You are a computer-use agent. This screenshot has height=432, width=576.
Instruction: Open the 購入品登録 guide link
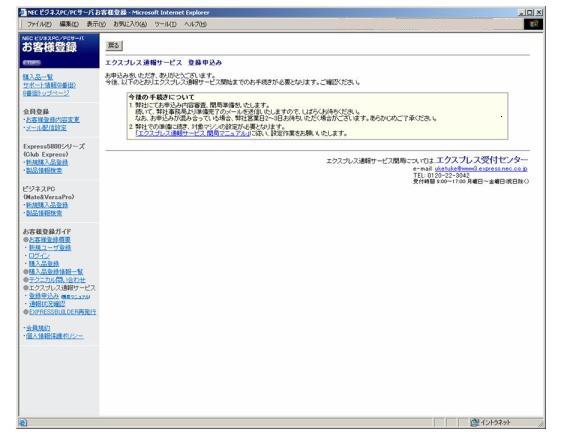click(x=44, y=264)
